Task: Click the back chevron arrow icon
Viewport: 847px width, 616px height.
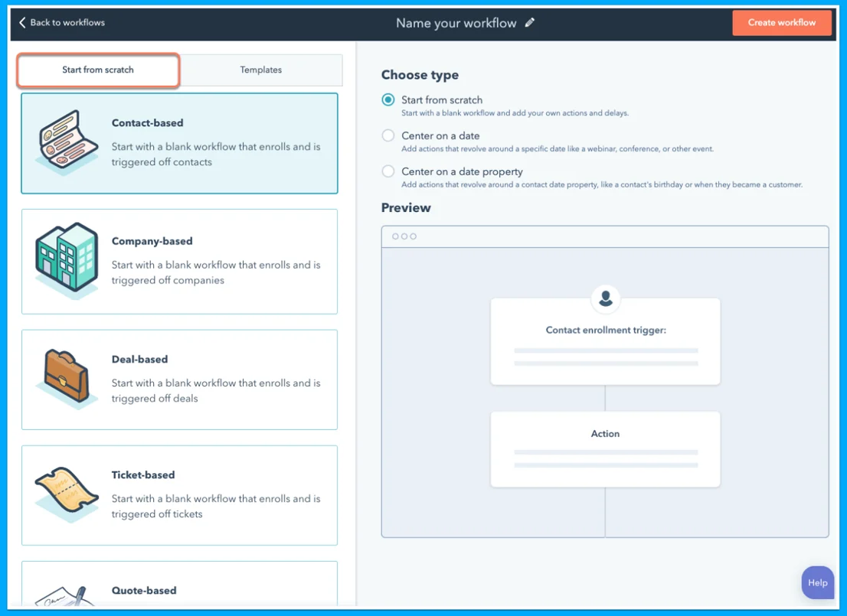Action: coord(20,23)
